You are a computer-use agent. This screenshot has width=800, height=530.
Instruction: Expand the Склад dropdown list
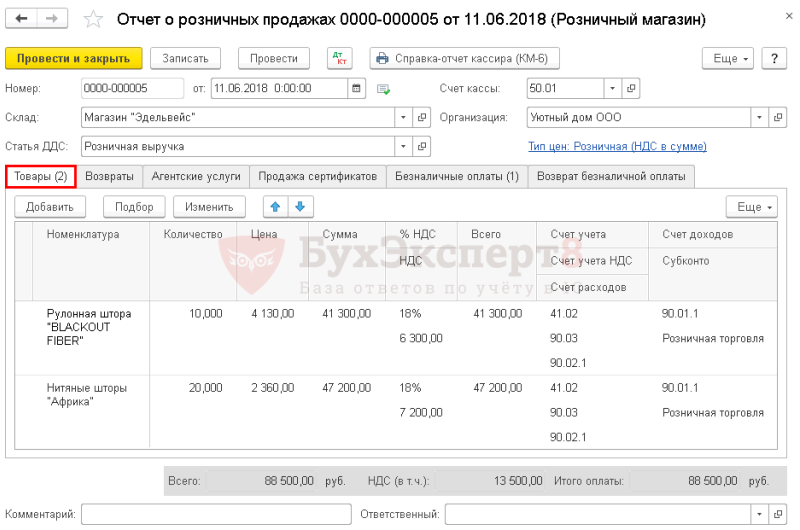(403, 117)
